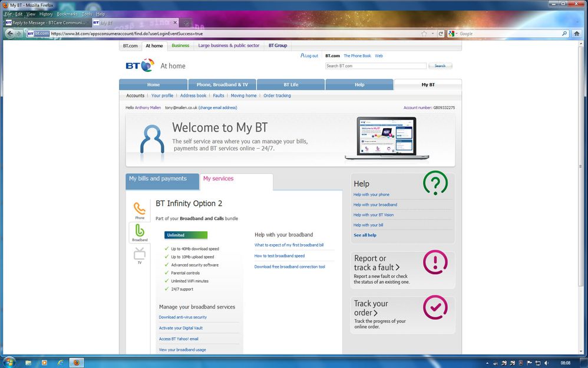Open a new browser tab
This screenshot has width=588, height=368.
186,23
